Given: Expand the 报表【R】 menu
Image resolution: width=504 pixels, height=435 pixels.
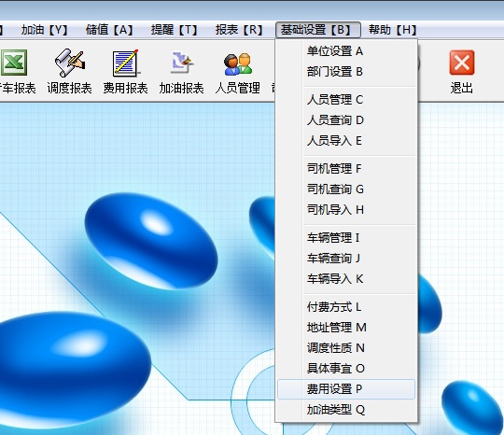Looking at the screenshot, I should [239, 30].
